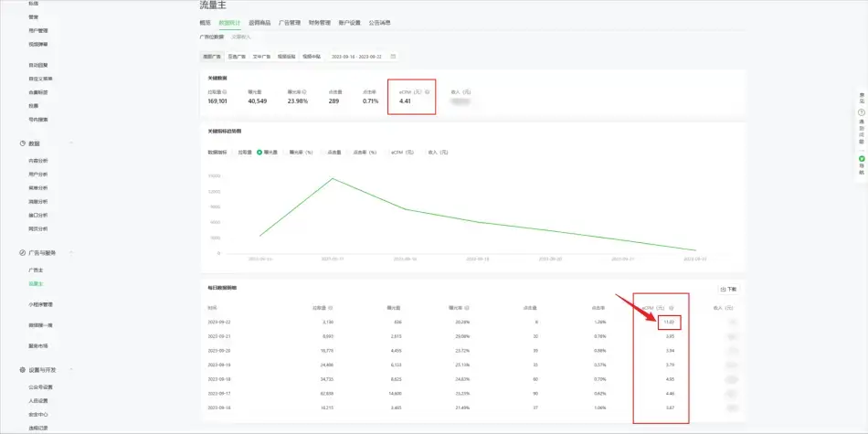Open 公众号设置 in the sidebar
Screen dimensions: 868x434
[40, 387]
